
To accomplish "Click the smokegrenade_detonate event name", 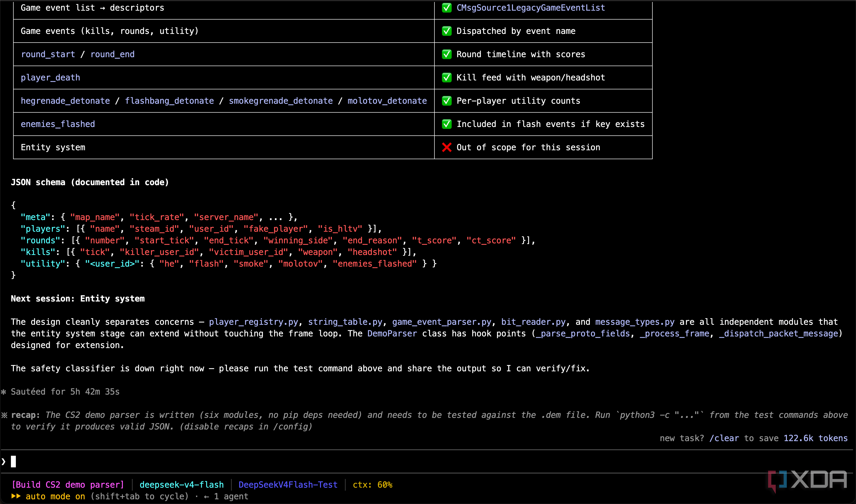I will point(281,101).
